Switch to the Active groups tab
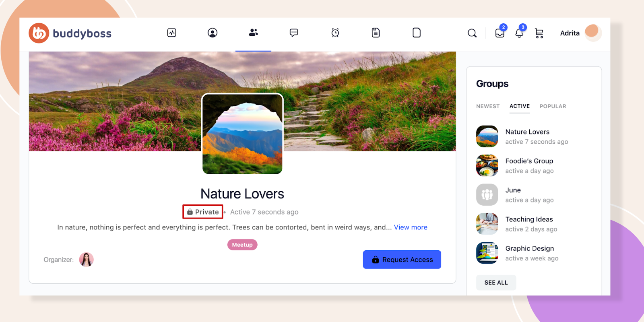The width and height of the screenshot is (644, 322). click(x=520, y=106)
